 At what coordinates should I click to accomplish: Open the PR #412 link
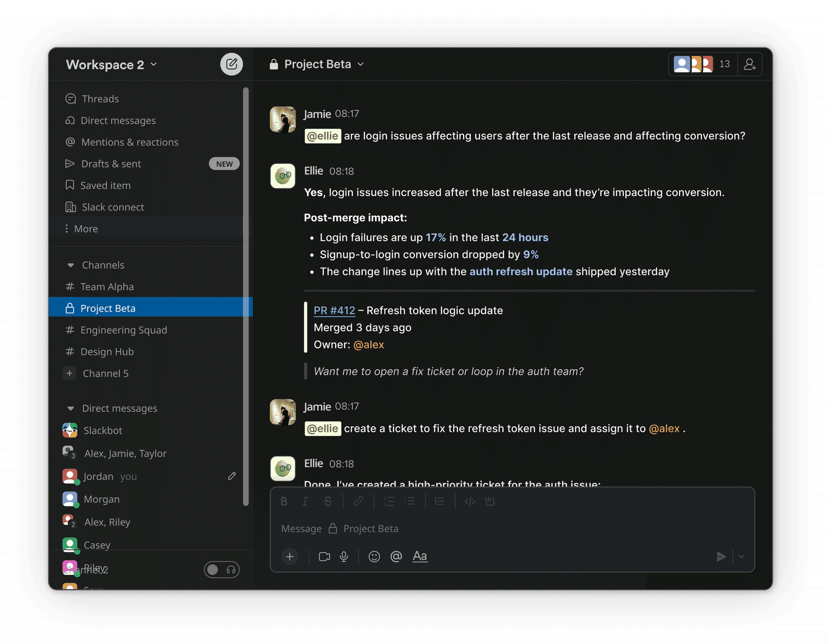[334, 311]
